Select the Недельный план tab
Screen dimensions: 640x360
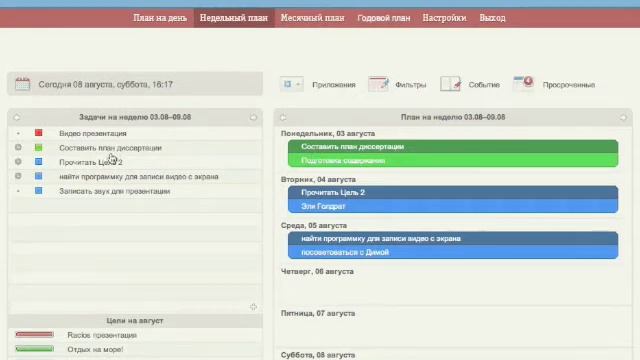tap(234, 18)
